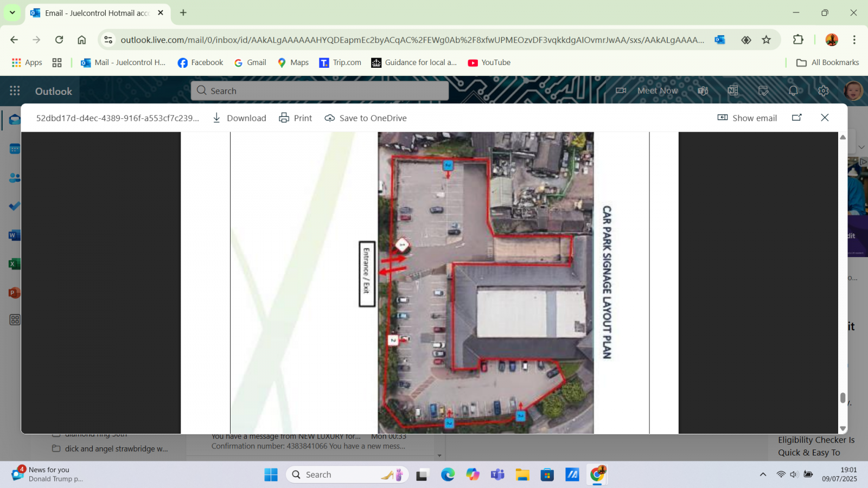The width and height of the screenshot is (868, 488).
Task: Open Outlook account profile picture
Action: pos(853,91)
